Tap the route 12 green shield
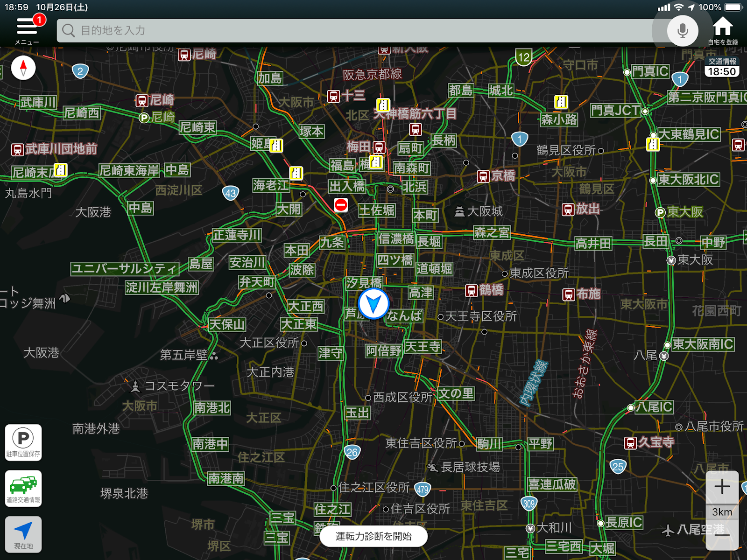The image size is (747, 560). point(524,57)
